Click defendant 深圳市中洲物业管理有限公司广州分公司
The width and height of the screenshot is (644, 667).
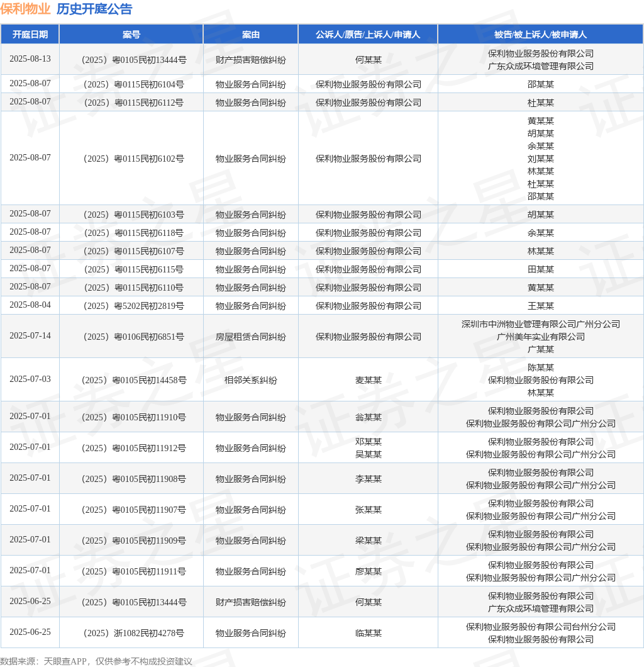point(541,324)
